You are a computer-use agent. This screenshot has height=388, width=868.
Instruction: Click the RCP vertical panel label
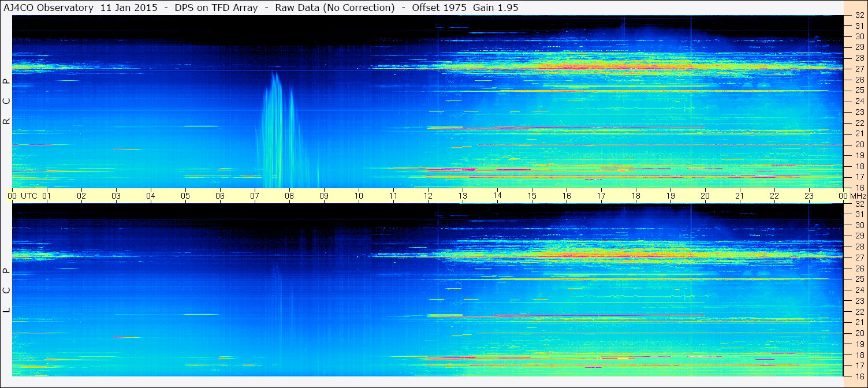coord(6,101)
